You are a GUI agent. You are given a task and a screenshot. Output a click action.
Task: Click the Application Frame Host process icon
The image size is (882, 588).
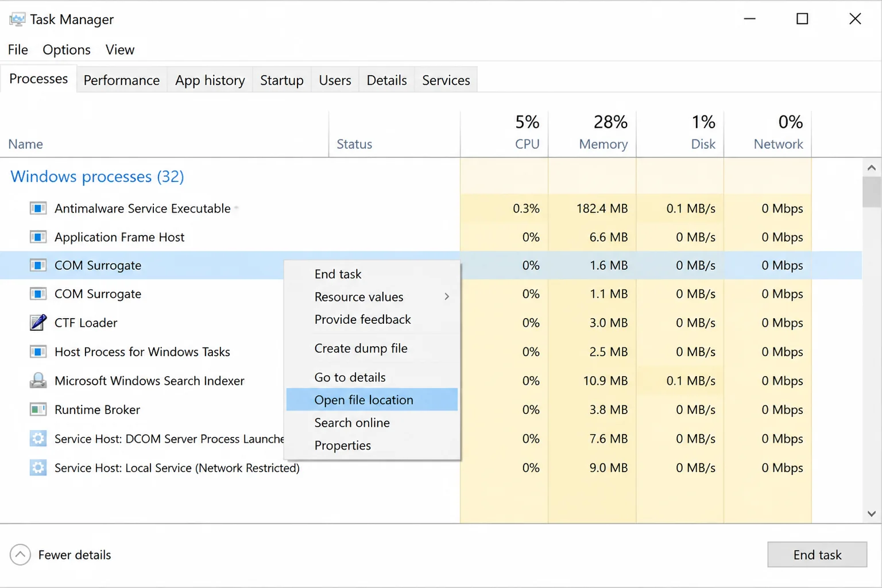38,237
